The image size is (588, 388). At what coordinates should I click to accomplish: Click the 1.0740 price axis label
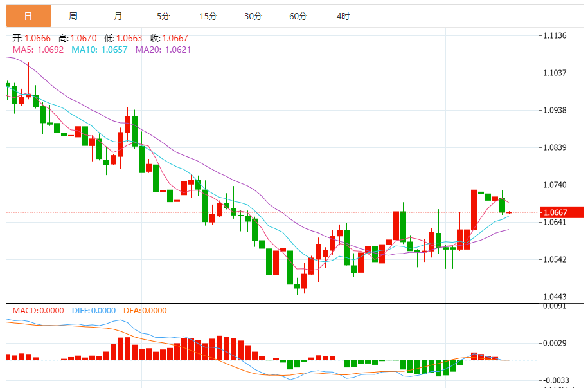point(555,185)
